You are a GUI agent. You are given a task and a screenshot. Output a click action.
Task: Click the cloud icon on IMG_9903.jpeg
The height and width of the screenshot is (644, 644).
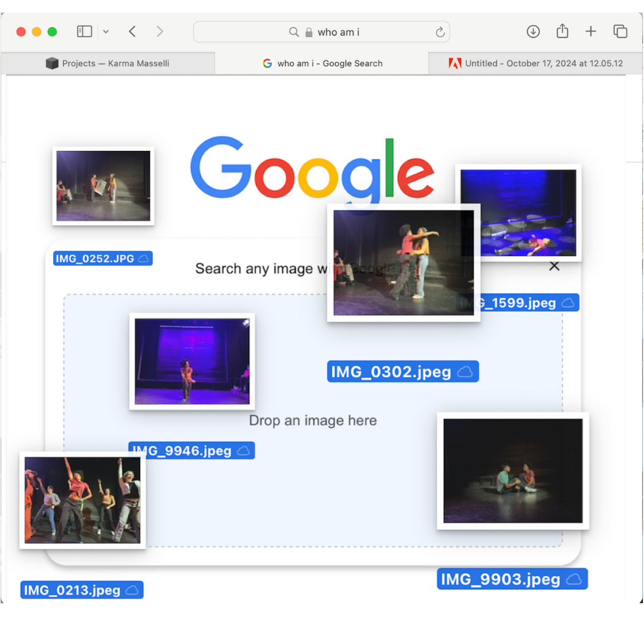[574, 579]
